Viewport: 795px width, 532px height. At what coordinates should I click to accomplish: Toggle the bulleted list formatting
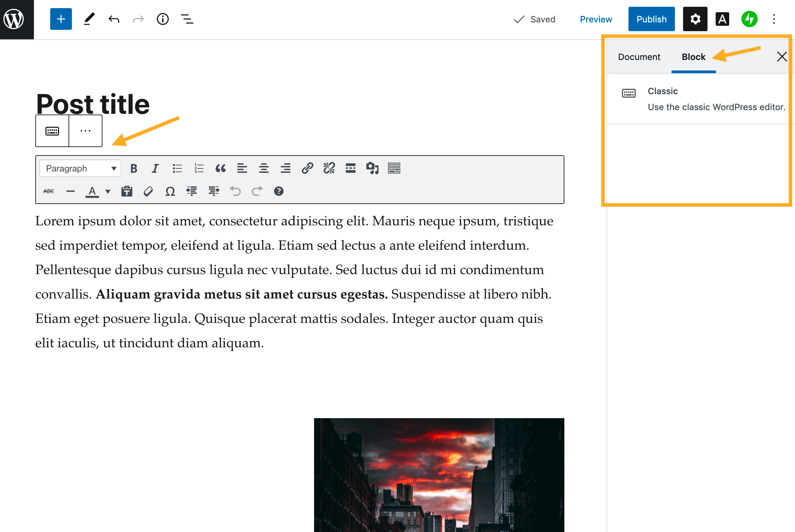pyautogui.click(x=176, y=169)
